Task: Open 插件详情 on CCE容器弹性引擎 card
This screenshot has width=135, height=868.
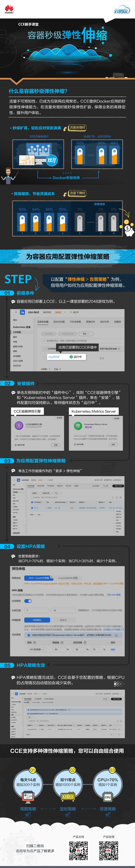Action: (x=20, y=445)
